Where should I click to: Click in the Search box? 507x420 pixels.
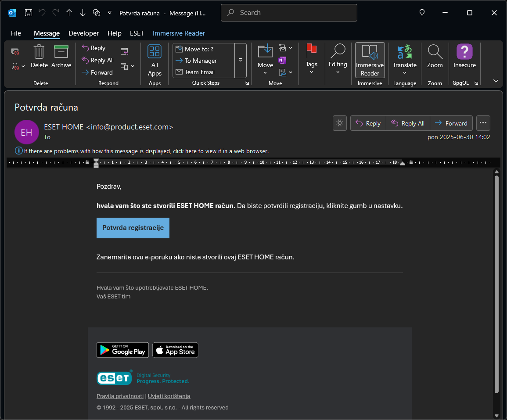289,13
